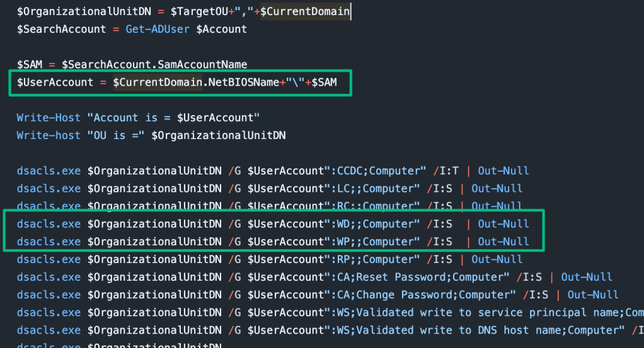This screenshot has height=348, width=644.
Task: Click the WP;;Computer permission in the highlighted box
Action: 376,242
